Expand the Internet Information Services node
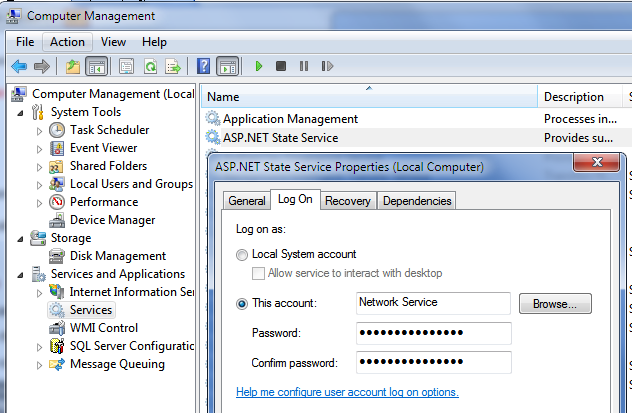This screenshot has width=632, height=413. (x=39, y=293)
